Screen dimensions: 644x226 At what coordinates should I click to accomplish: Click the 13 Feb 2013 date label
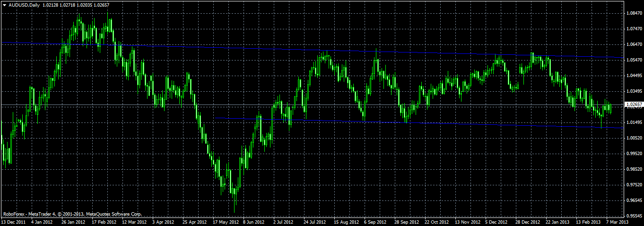(589, 222)
